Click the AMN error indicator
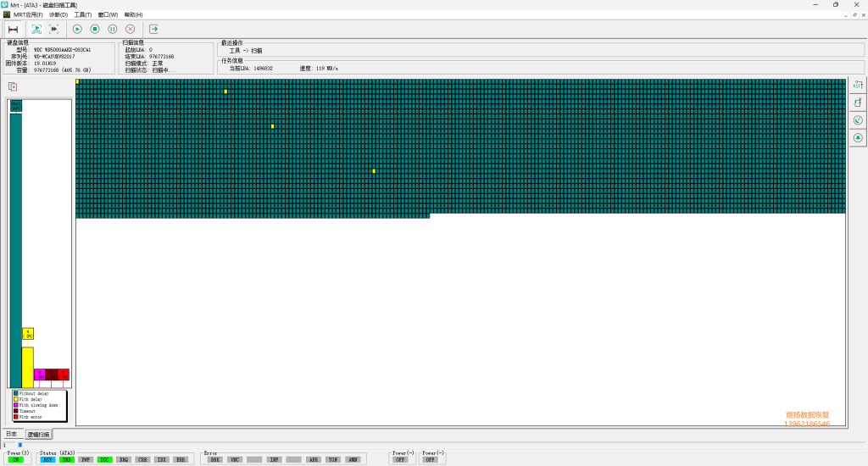 pyautogui.click(x=353, y=460)
